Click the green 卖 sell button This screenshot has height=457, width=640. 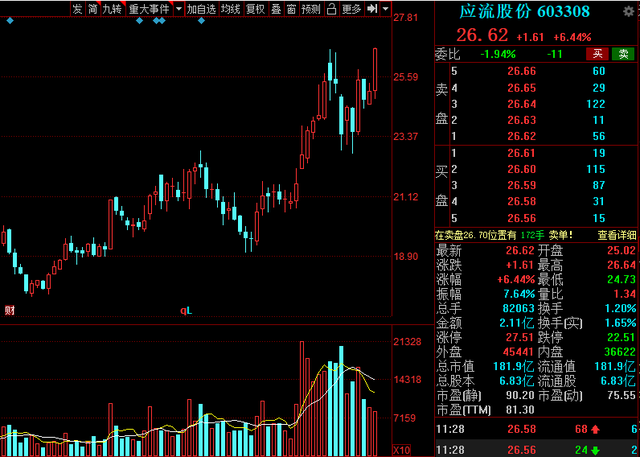tap(623, 54)
